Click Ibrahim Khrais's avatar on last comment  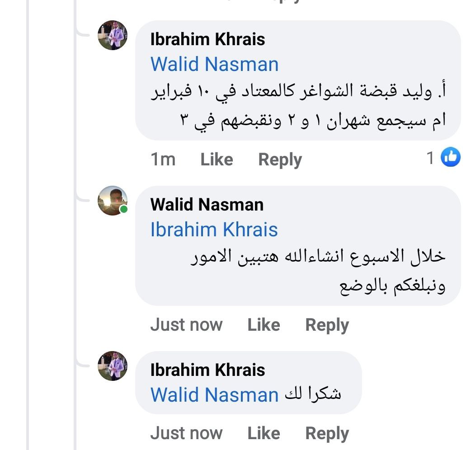pos(113,366)
